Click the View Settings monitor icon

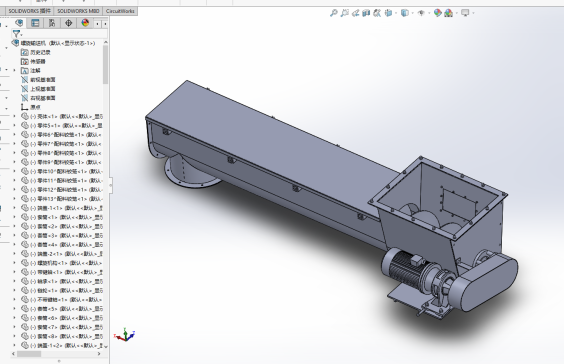coord(465,13)
